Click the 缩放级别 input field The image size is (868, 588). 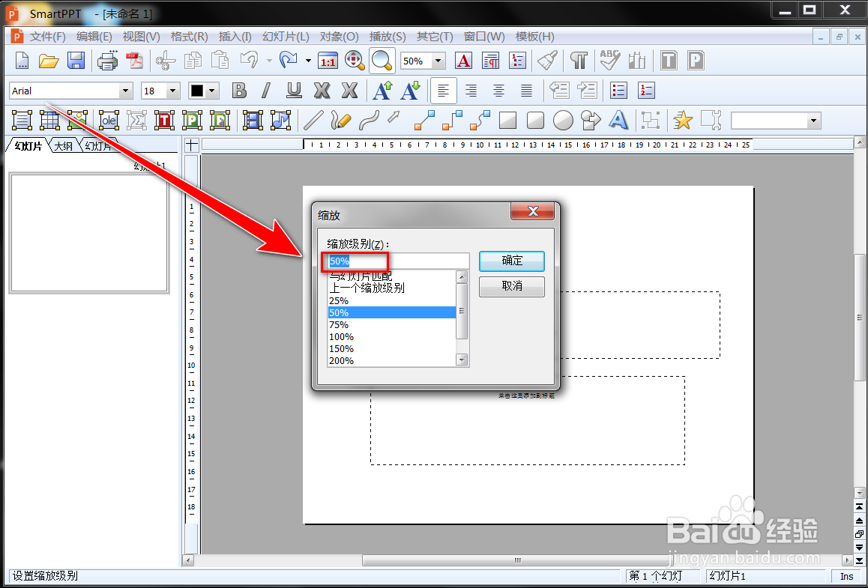coord(398,261)
